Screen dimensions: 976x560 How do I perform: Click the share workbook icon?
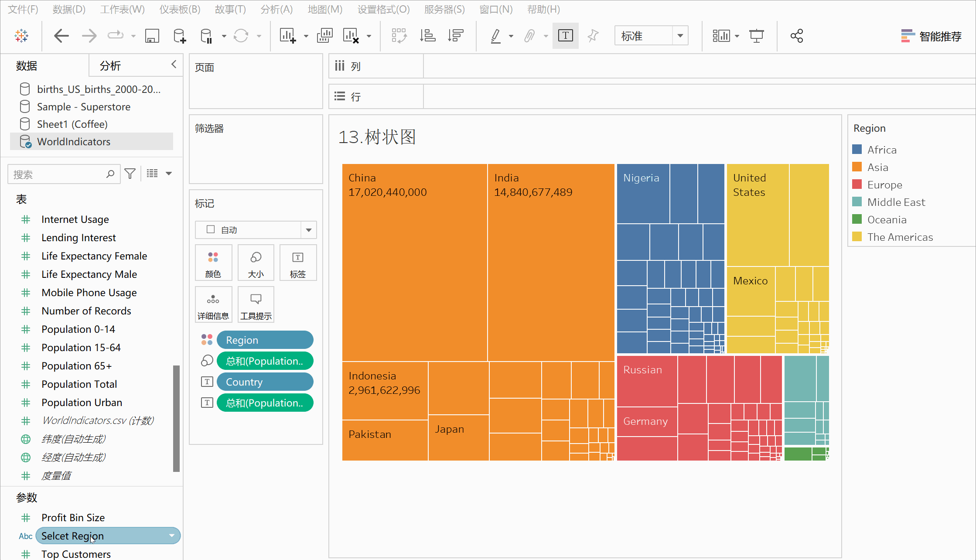click(796, 36)
